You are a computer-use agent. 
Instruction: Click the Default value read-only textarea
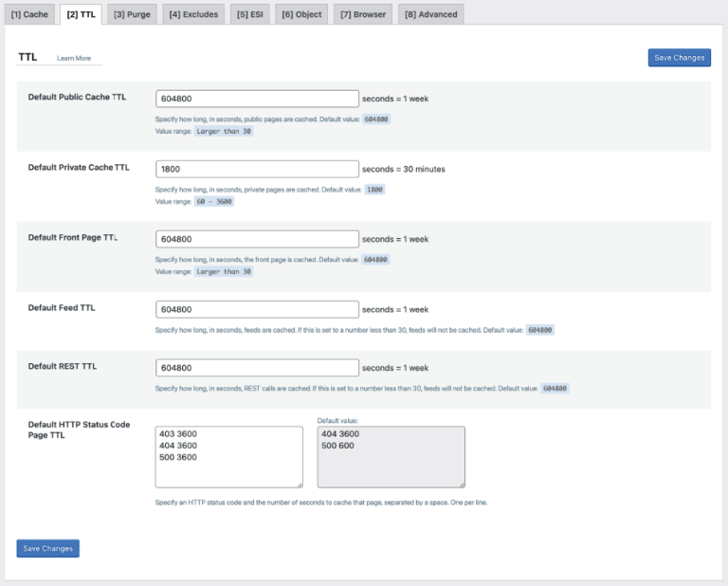391,457
